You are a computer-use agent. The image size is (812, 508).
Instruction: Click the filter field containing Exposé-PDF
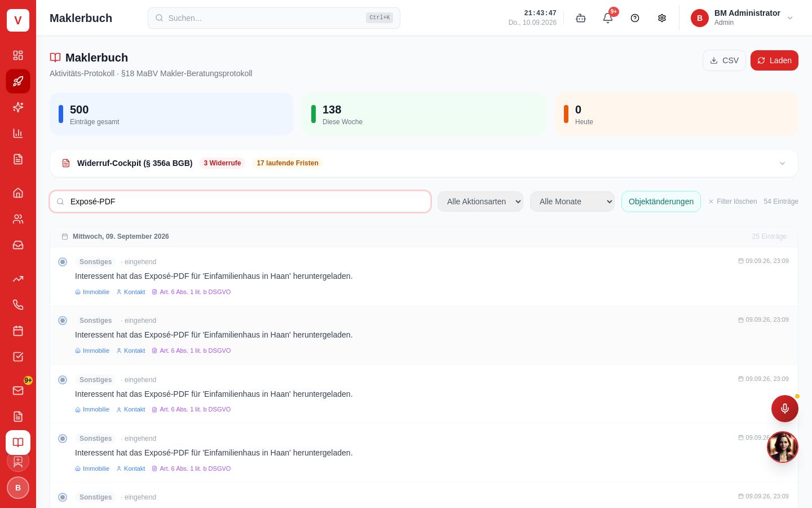(x=240, y=202)
